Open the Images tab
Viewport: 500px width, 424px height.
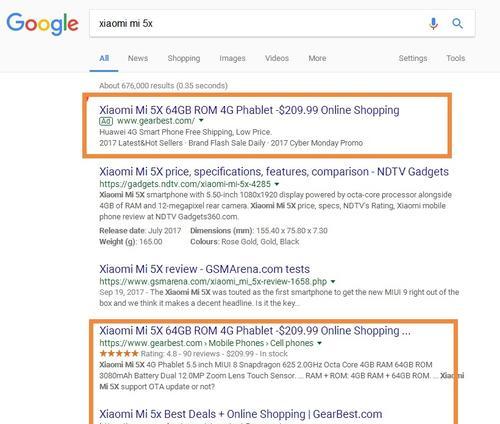[232, 58]
